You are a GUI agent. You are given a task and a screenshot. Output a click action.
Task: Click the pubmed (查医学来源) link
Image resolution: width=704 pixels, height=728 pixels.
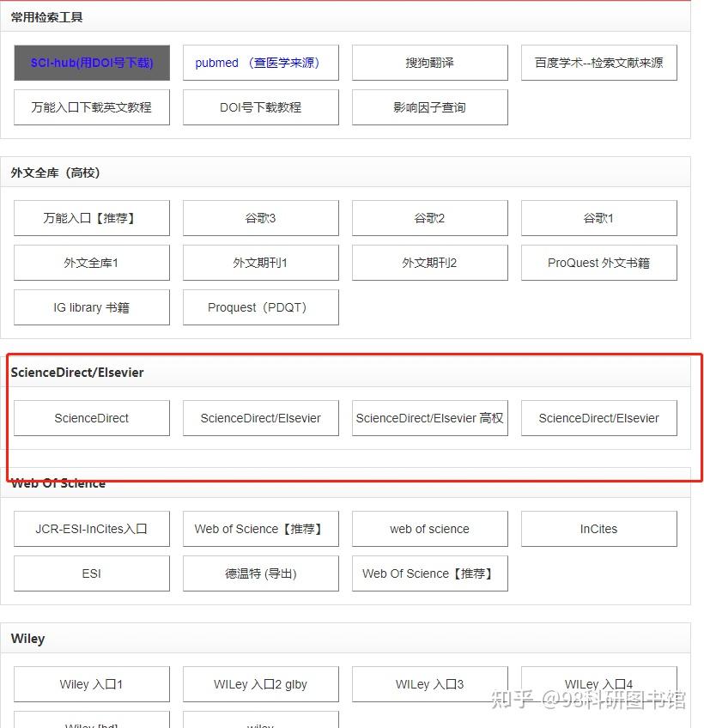coord(260,63)
